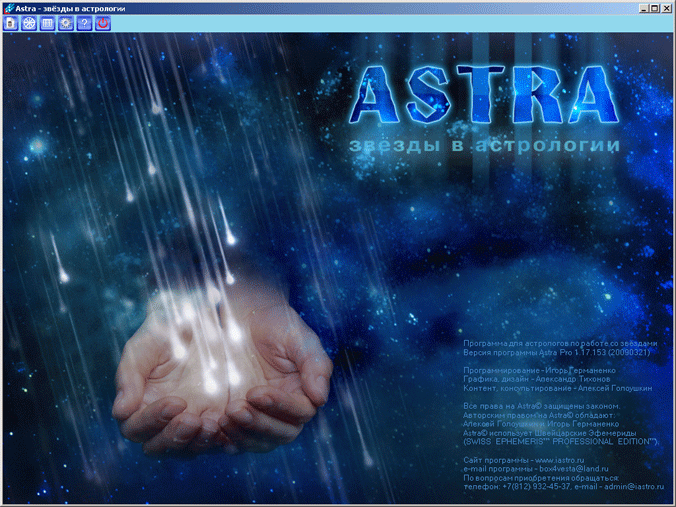The height and width of the screenshot is (507, 676).
Task: Click the table grid toolbar icon
Action: tap(47, 23)
